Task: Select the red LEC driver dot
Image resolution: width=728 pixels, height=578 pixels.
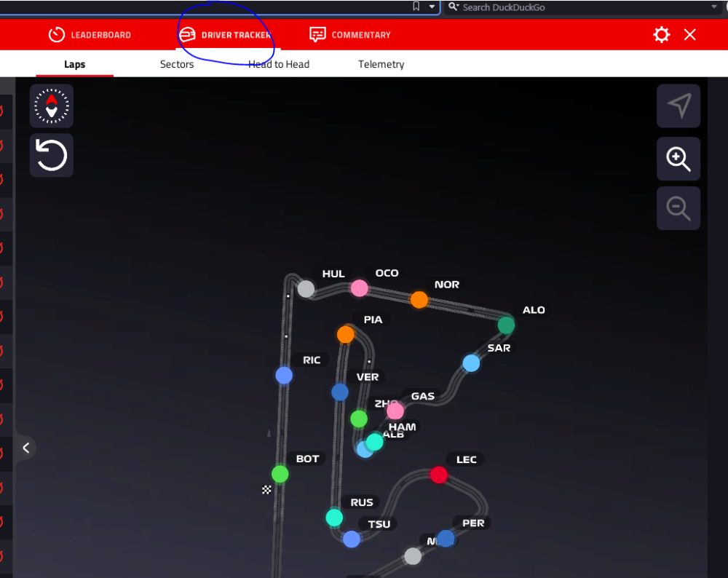Action: coord(439,475)
